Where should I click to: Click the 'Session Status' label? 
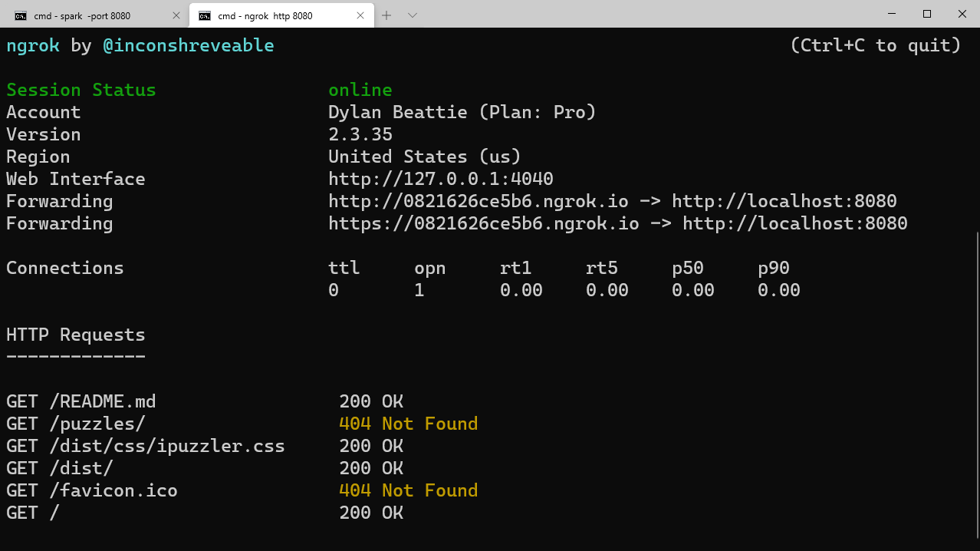pos(81,90)
